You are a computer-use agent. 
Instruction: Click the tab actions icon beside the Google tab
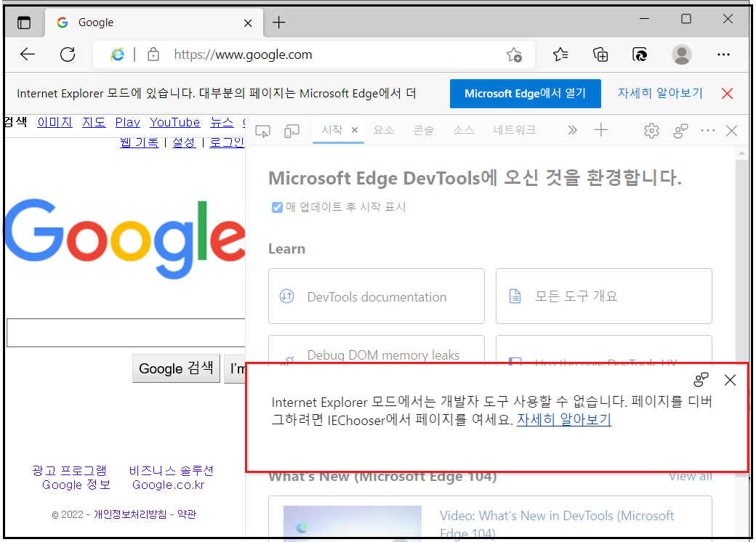[23, 23]
